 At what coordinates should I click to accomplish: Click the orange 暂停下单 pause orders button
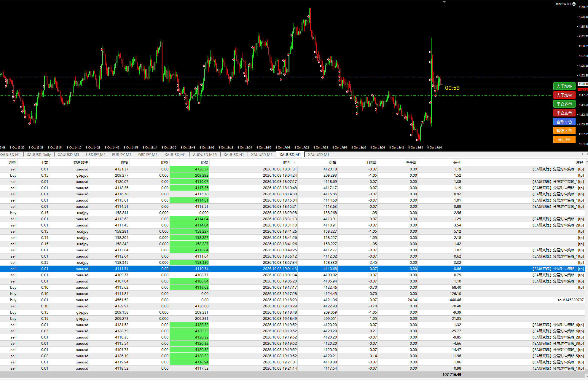coord(564,131)
